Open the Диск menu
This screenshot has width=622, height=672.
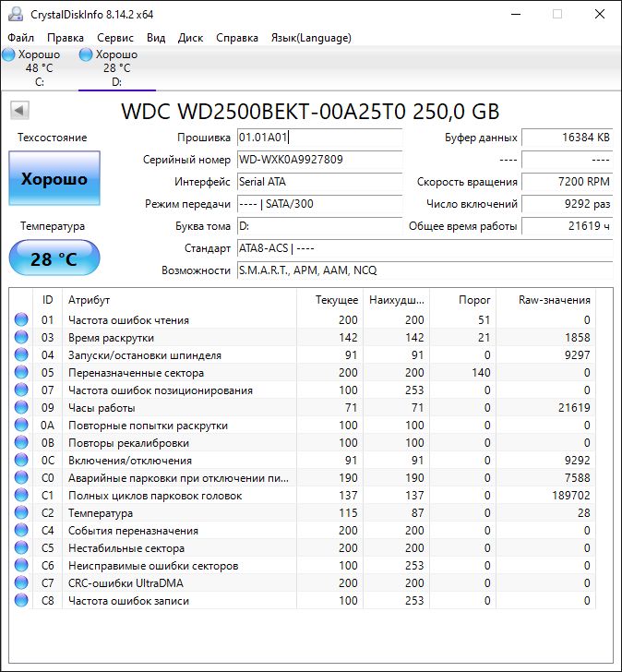(190, 38)
